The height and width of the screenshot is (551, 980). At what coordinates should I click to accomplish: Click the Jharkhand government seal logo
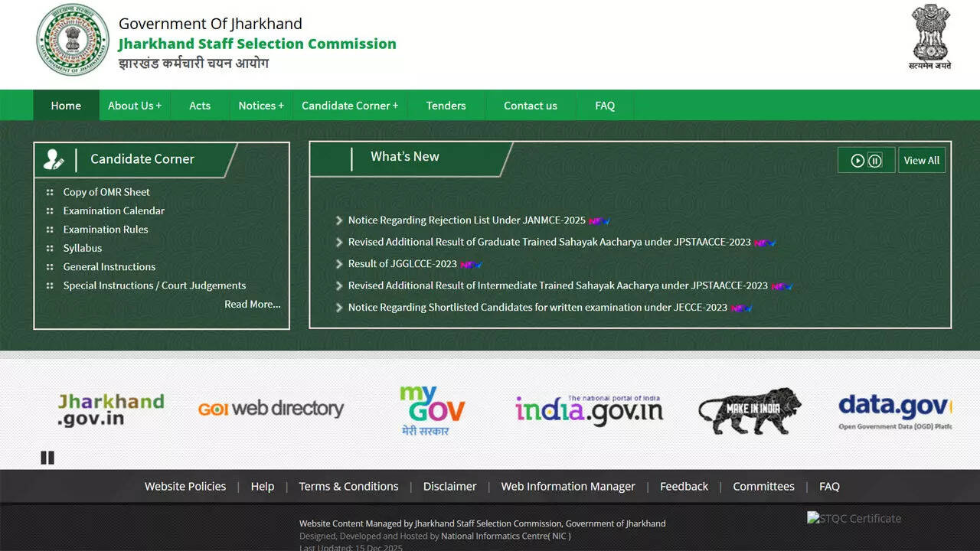pyautogui.click(x=73, y=40)
